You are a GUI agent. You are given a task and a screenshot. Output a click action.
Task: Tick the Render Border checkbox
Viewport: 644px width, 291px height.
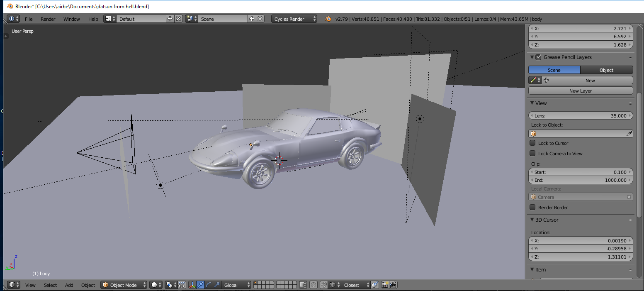[x=532, y=207]
